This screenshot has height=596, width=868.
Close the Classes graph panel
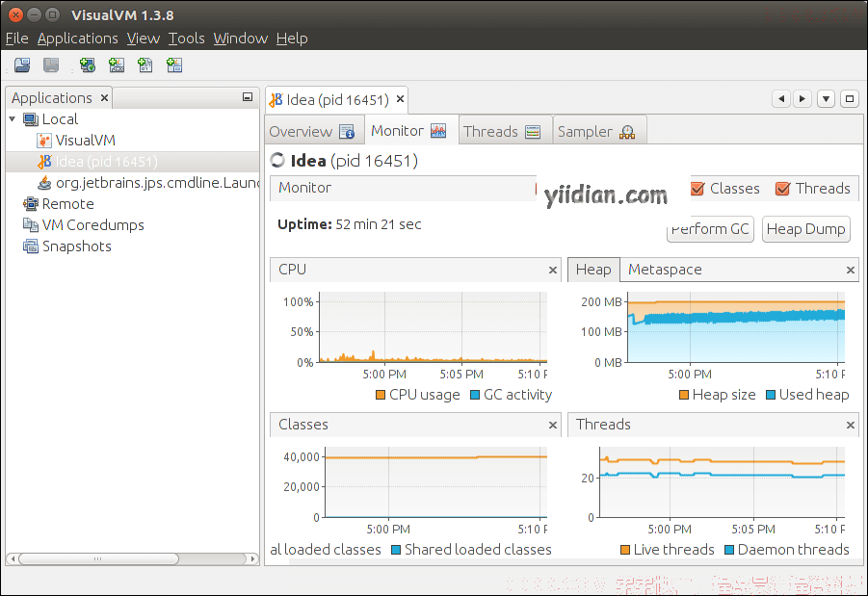(552, 425)
